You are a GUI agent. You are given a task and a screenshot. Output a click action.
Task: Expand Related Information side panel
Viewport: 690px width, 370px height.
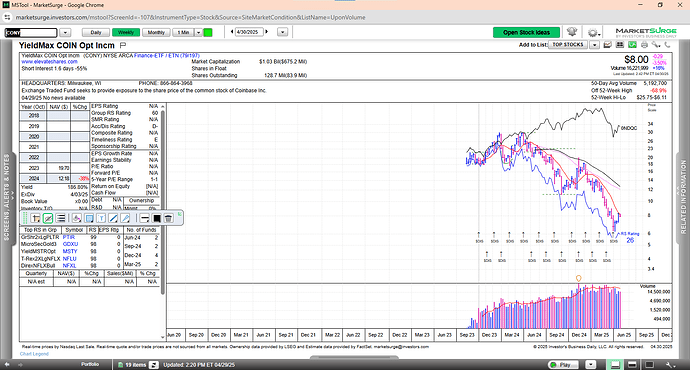click(x=683, y=197)
